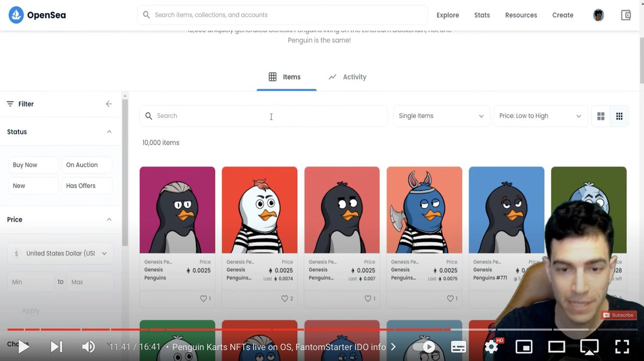Viewport: 644px width, 361px height.
Task: Select the Activity tab
Action: point(347,77)
